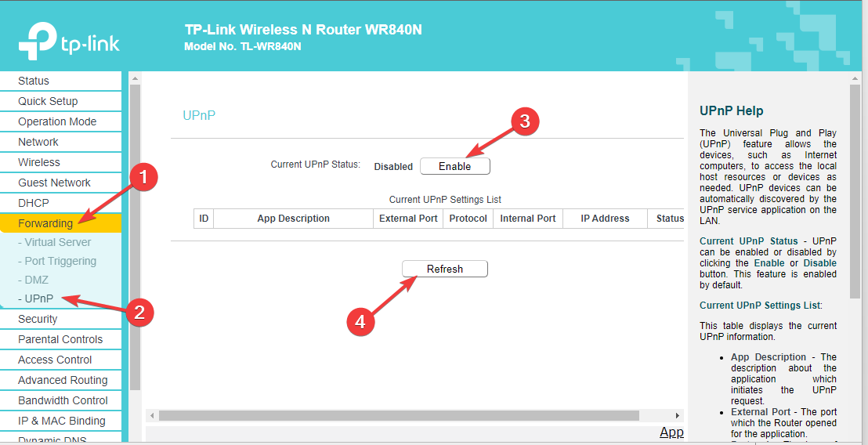Click the Refresh button
The height and width of the screenshot is (445, 868).
click(444, 269)
